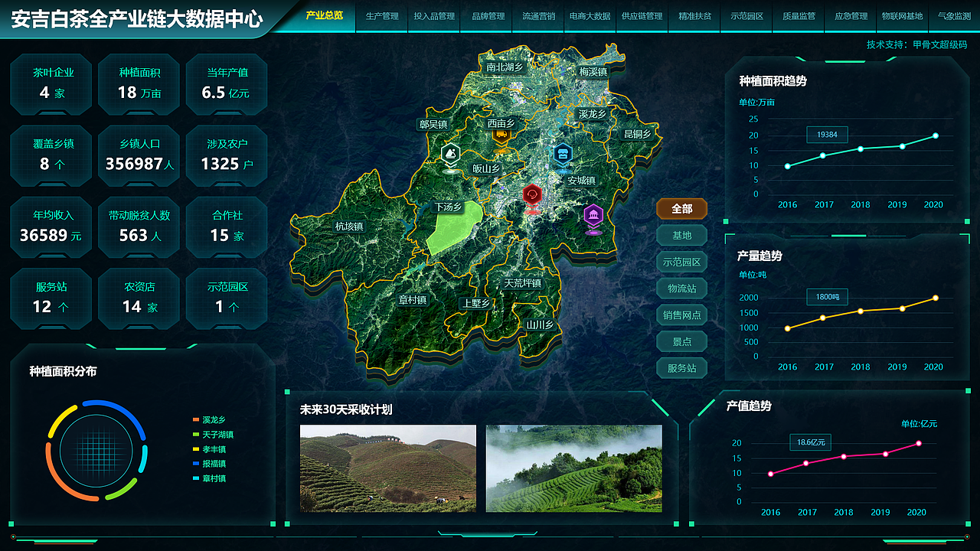Viewport: 980px width, 551px height.
Task: Select 鄣吴镇 on the map
Action: pyautogui.click(x=433, y=124)
